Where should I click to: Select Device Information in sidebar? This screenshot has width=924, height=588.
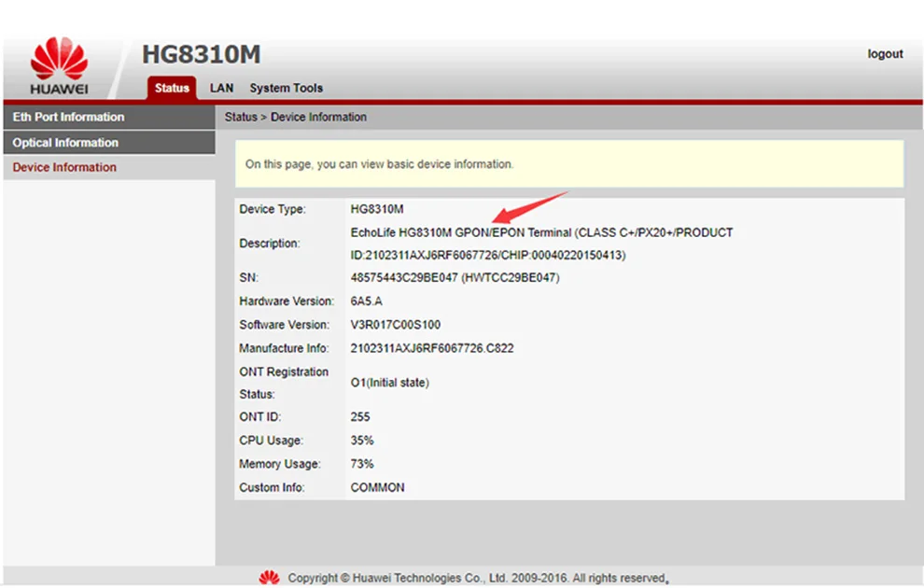pos(109,167)
